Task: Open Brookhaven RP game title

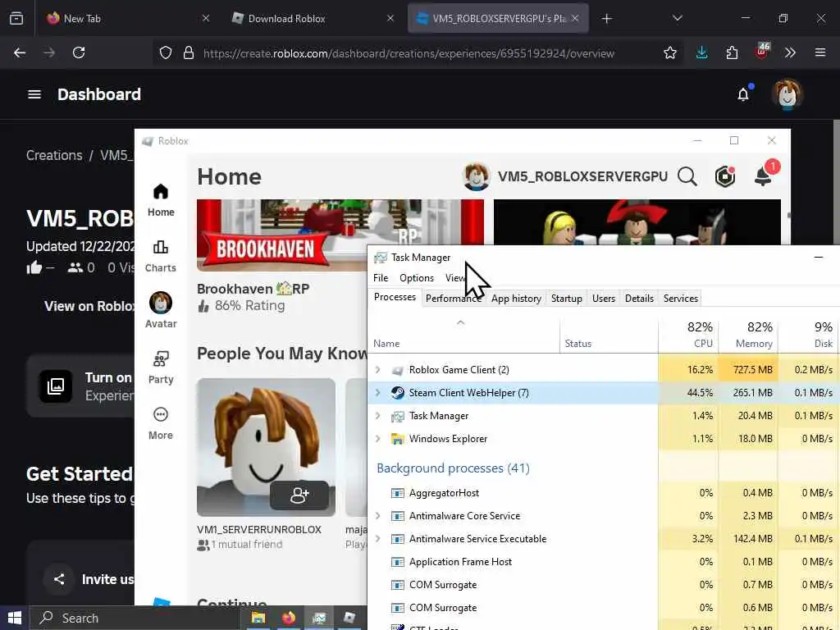Action: (x=253, y=289)
